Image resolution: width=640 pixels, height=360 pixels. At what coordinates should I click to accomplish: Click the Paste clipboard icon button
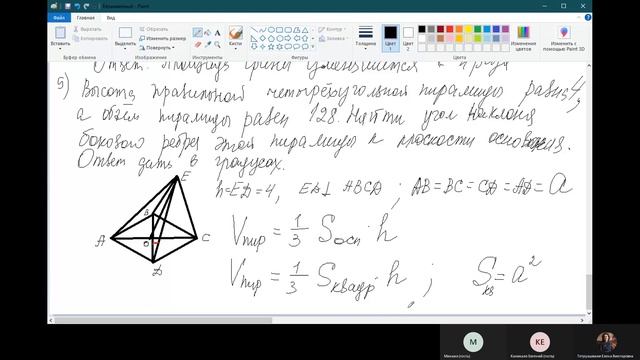[x=60, y=33]
